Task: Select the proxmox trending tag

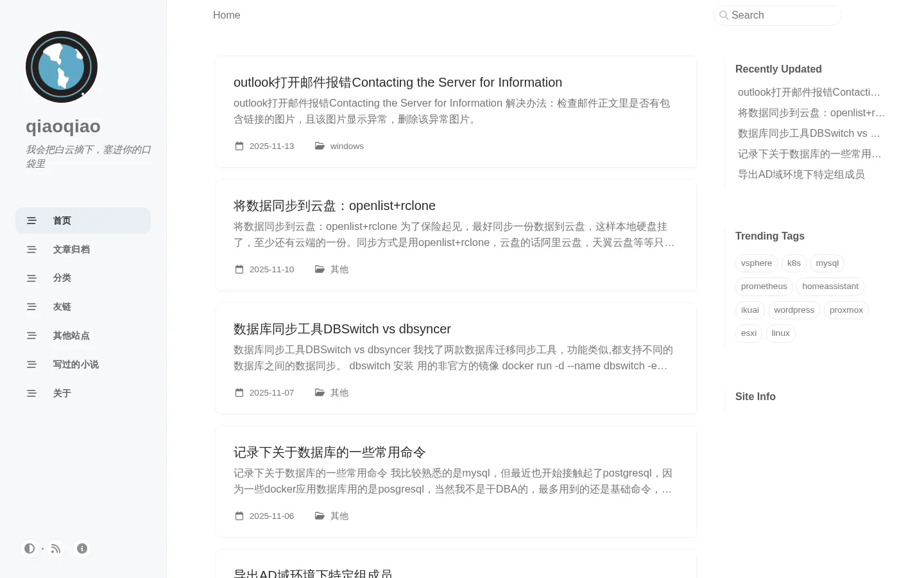Action: click(846, 310)
